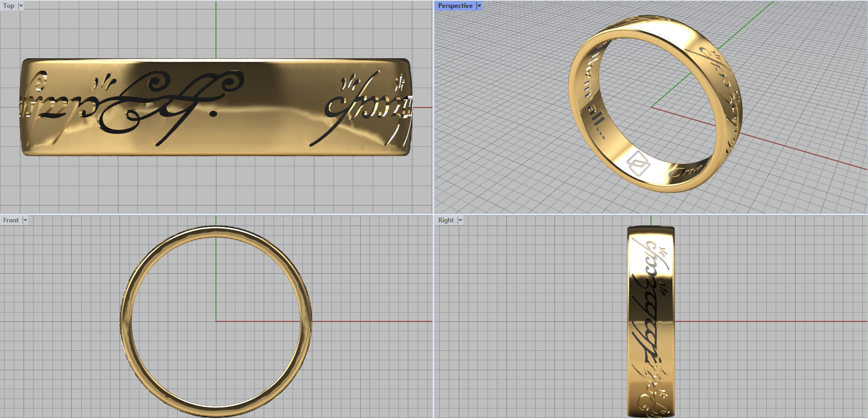Open the Front viewport dropdown arrow
The image size is (868, 419).
25,220
